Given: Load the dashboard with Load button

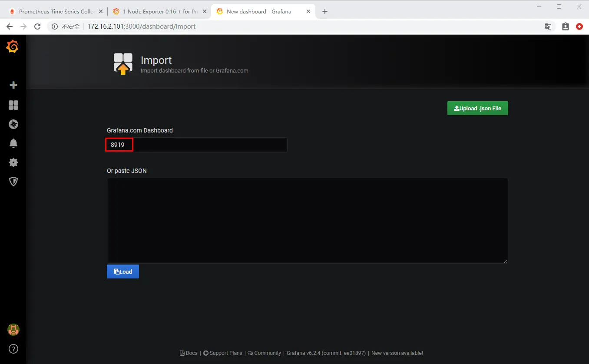Looking at the screenshot, I should (123, 271).
